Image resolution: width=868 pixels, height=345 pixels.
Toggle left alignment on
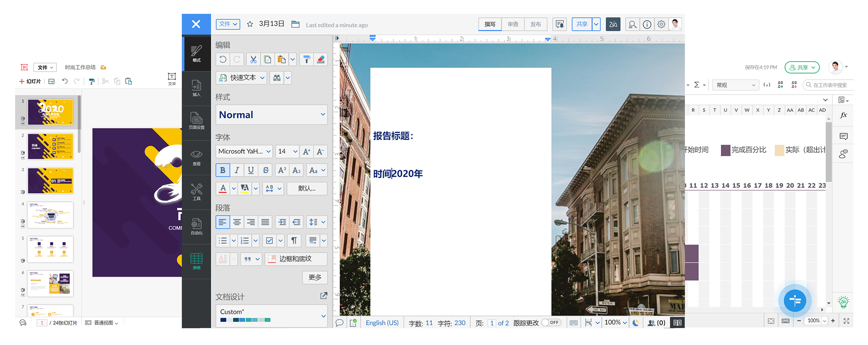coord(222,222)
